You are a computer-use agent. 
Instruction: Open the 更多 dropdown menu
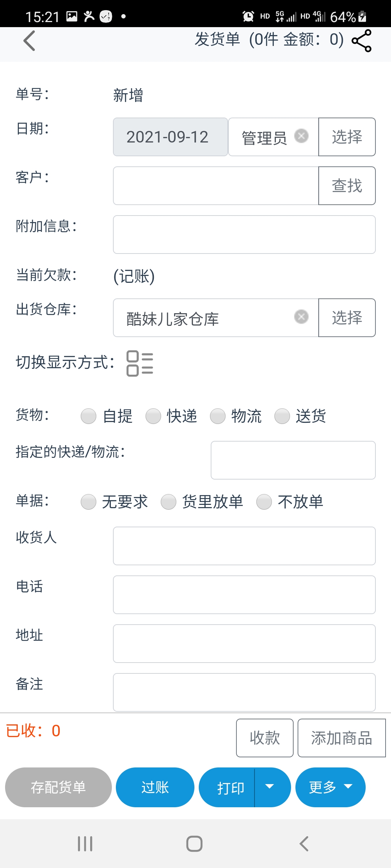pyautogui.click(x=330, y=787)
